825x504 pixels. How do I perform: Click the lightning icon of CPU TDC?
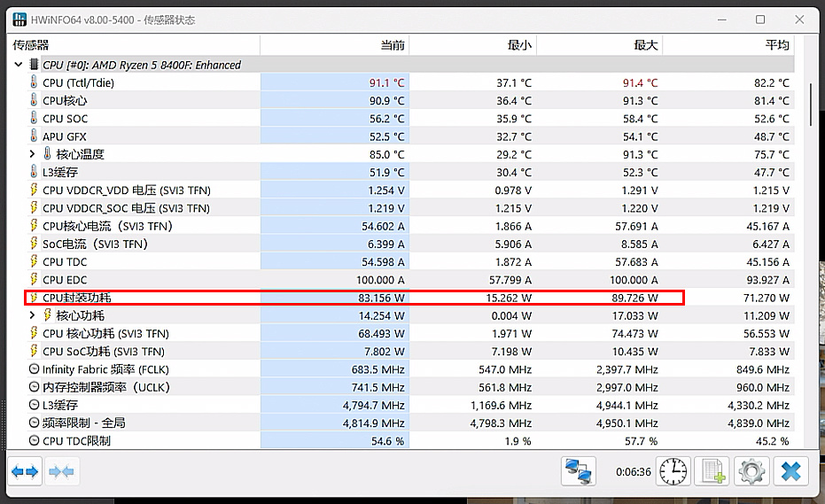point(34,261)
